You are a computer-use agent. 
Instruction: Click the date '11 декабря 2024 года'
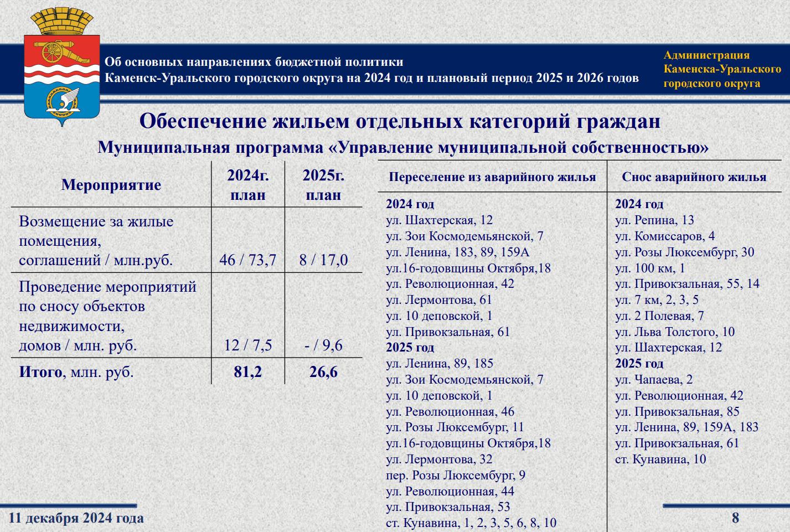click(x=75, y=519)
